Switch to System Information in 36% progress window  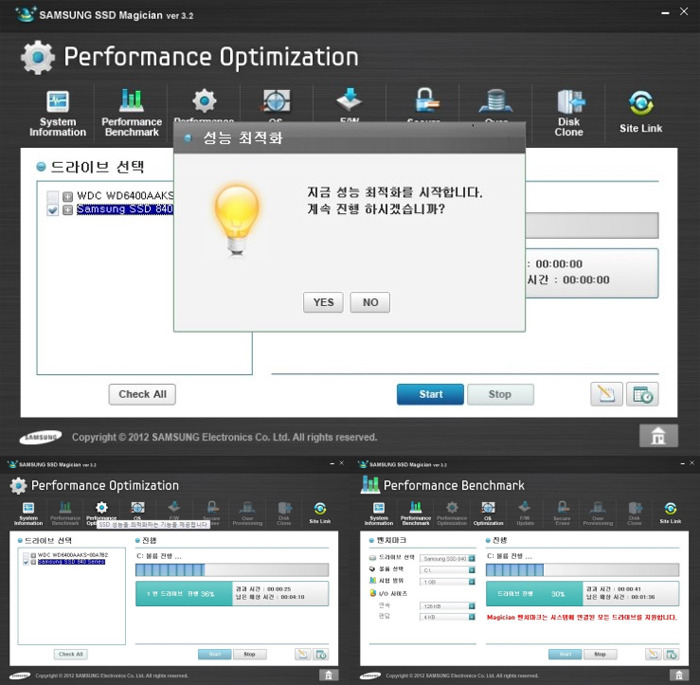click(x=28, y=513)
